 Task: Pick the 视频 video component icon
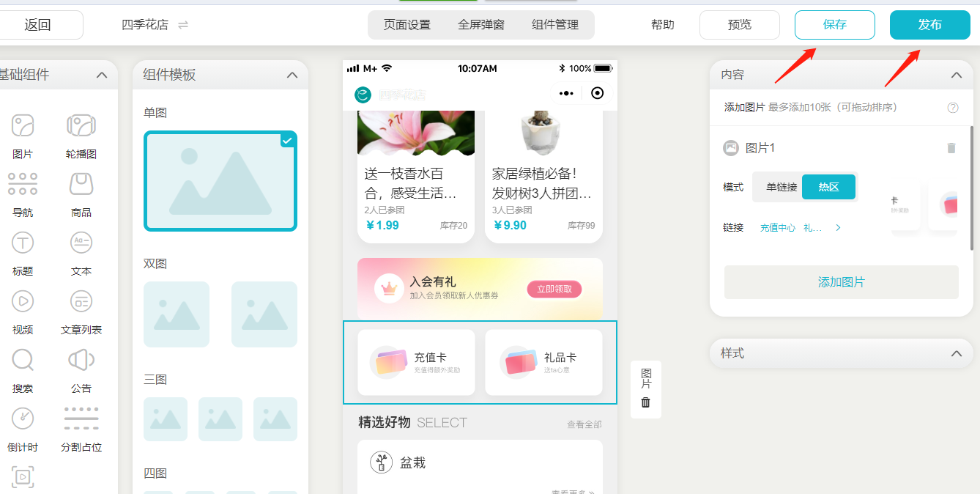click(x=23, y=301)
